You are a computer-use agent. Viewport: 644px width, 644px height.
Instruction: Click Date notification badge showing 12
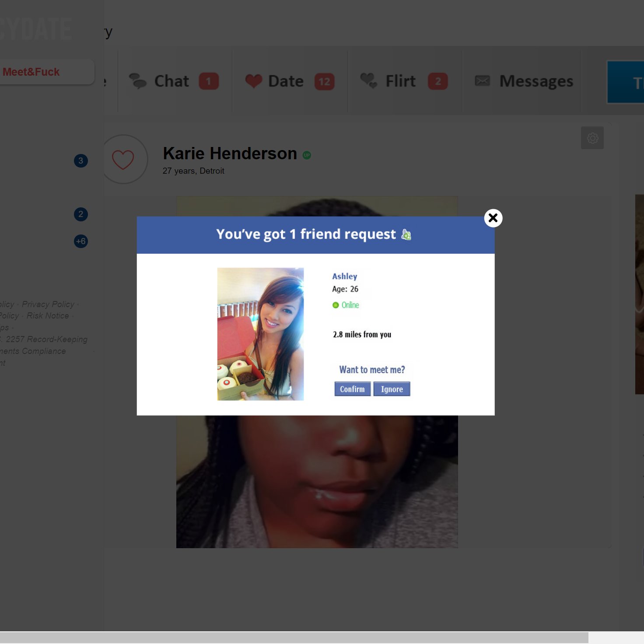324,81
